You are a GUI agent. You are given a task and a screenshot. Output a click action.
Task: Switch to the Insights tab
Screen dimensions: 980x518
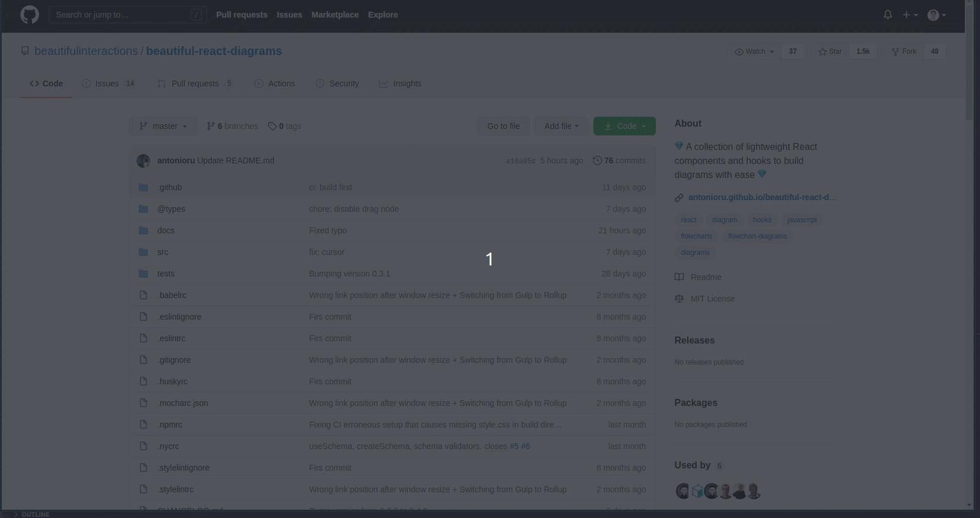(400, 84)
